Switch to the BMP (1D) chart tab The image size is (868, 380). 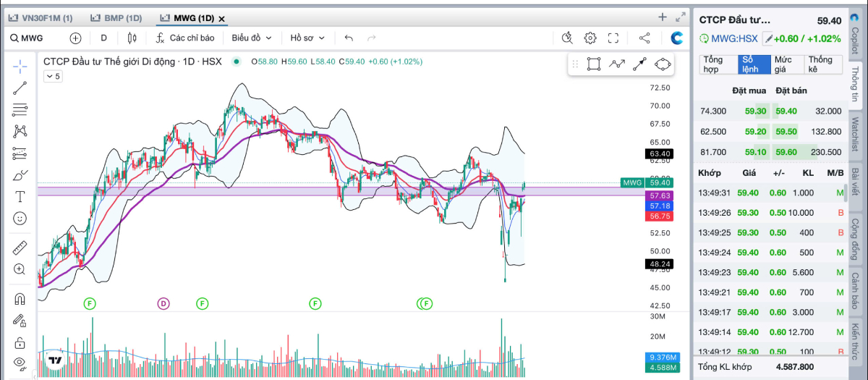117,18
